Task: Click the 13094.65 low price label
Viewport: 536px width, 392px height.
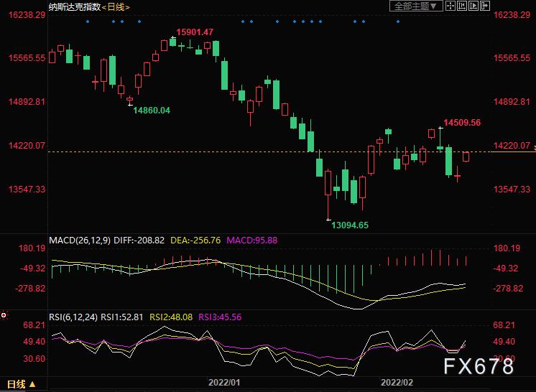Action: pos(350,225)
